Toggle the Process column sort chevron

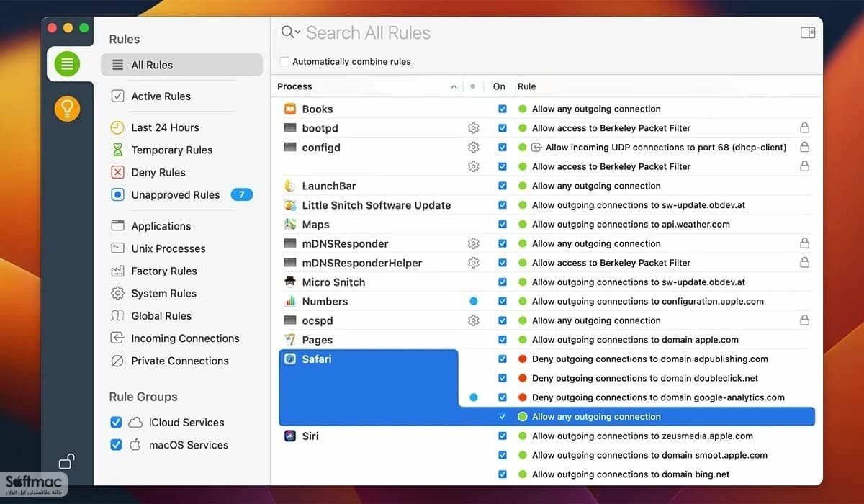454,86
